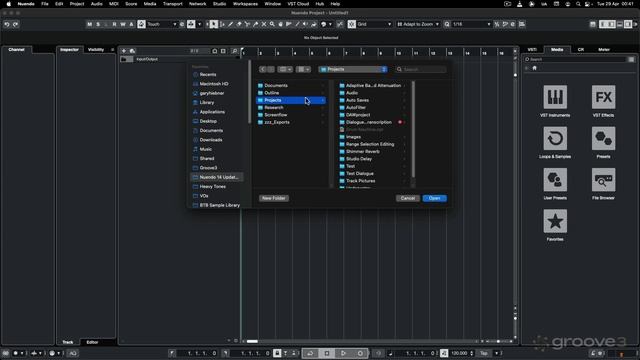The height and width of the screenshot is (360, 640).
Task: Click the Redo arrow in Nuendo toolbar
Action: [16, 24]
